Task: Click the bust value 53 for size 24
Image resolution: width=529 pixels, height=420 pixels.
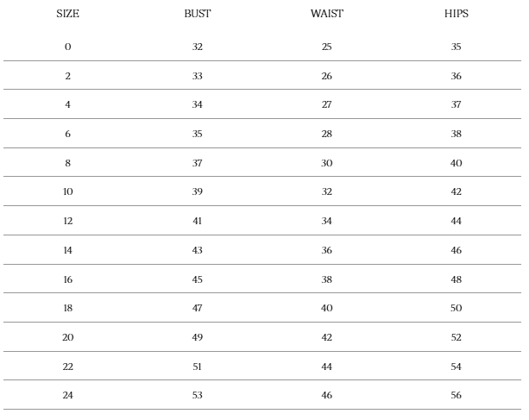Action: tap(197, 396)
